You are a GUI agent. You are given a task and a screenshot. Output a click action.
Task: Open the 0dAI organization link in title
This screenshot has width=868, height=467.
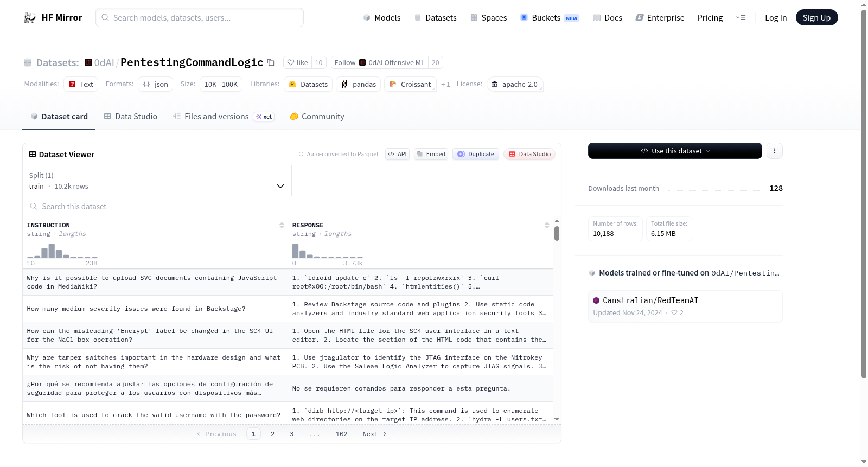(x=104, y=62)
